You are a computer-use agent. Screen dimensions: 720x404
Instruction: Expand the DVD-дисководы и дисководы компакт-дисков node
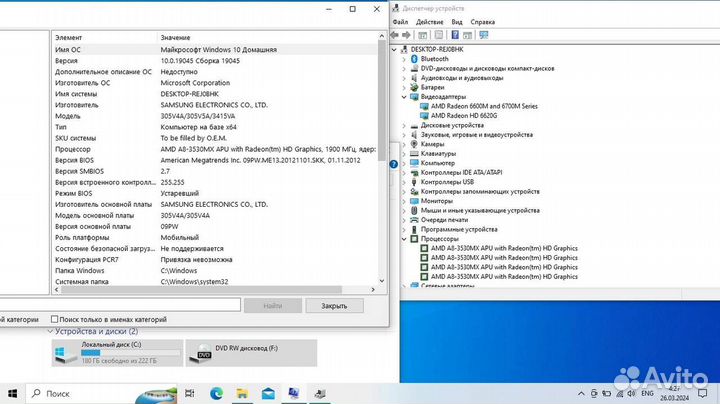404,68
